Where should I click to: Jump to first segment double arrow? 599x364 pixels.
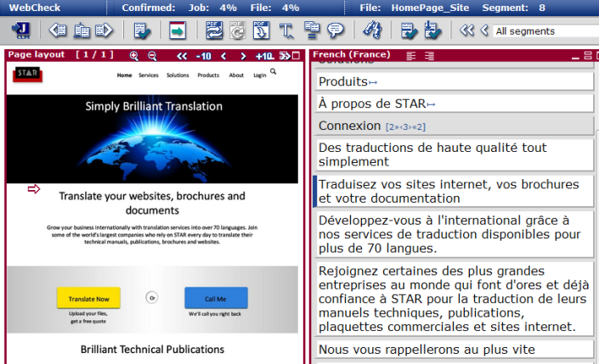[x=466, y=31]
